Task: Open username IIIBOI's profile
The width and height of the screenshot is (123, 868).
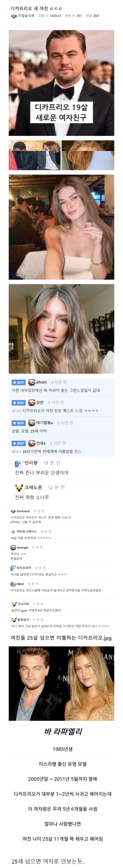Action: click(x=20, y=584)
